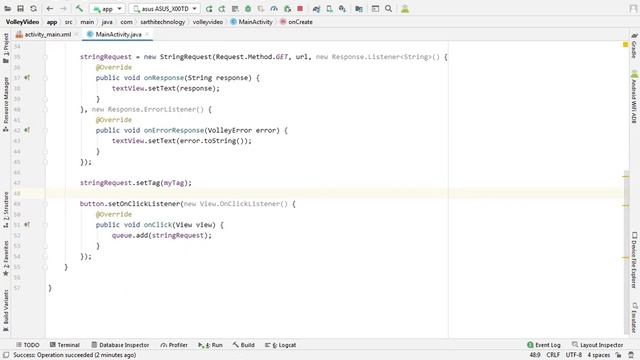
Task: Open the Profiler tool tab
Action: coord(174,345)
